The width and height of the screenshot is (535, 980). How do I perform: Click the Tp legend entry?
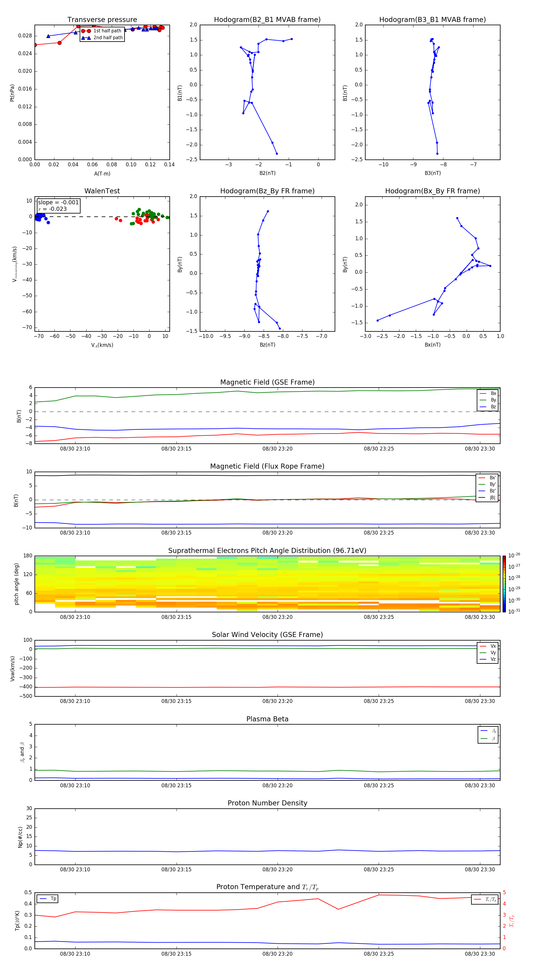(x=48, y=899)
